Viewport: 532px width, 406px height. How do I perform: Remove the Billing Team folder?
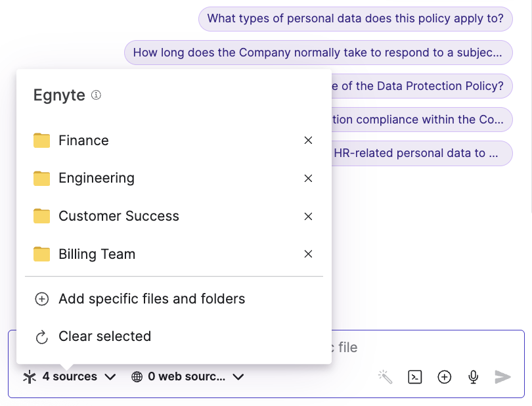(308, 254)
